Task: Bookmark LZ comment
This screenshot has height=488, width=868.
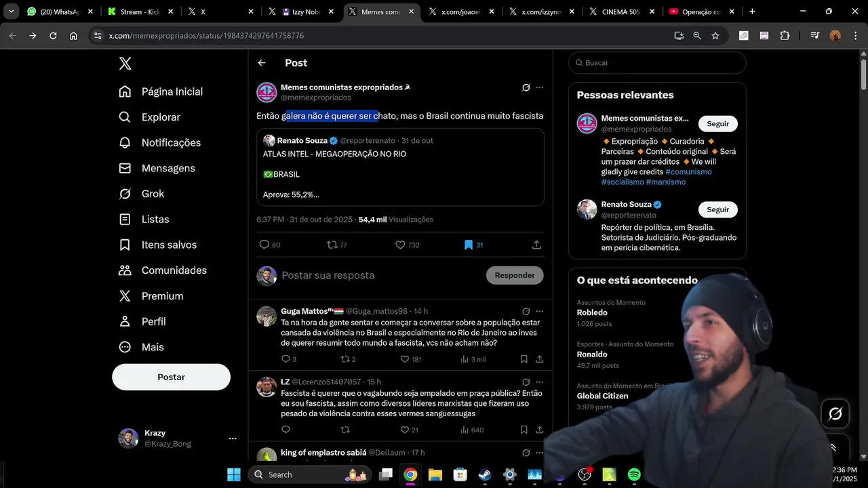Action: click(524, 430)
